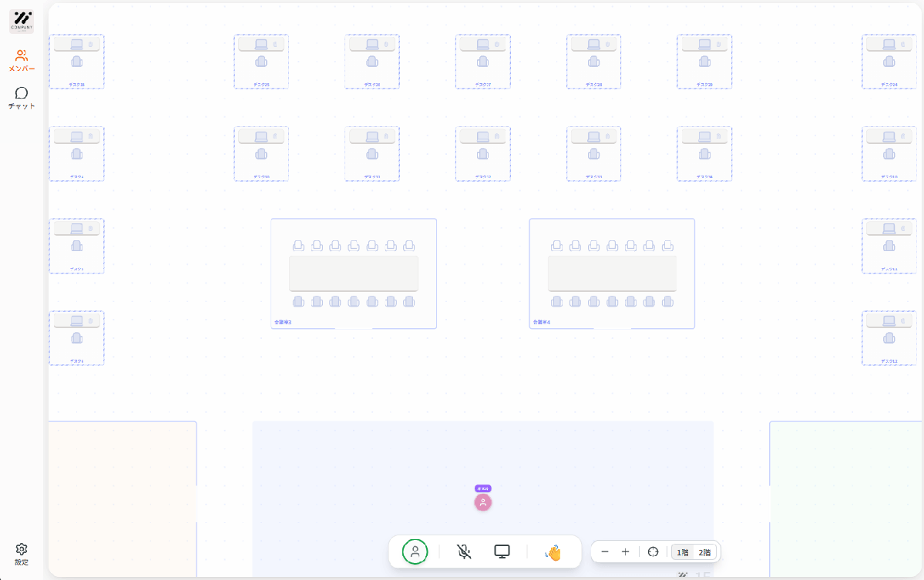Open the user status avatar button

pyautogui.click(x=415, y=552)
